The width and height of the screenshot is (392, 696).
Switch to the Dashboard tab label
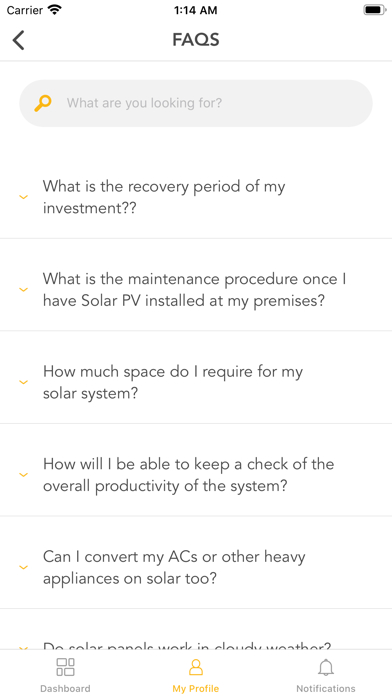click(x=65, y=688)
